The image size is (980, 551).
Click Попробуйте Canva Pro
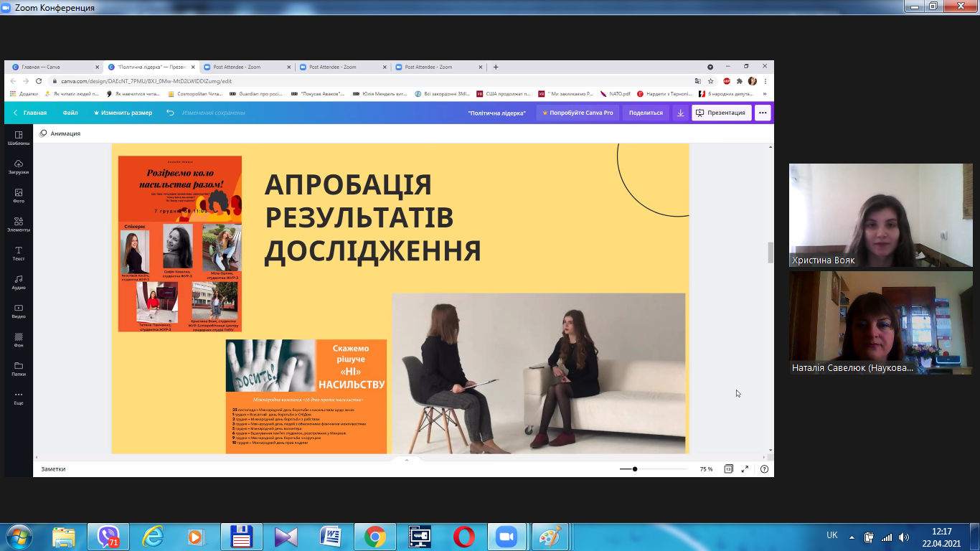[578, 113]
